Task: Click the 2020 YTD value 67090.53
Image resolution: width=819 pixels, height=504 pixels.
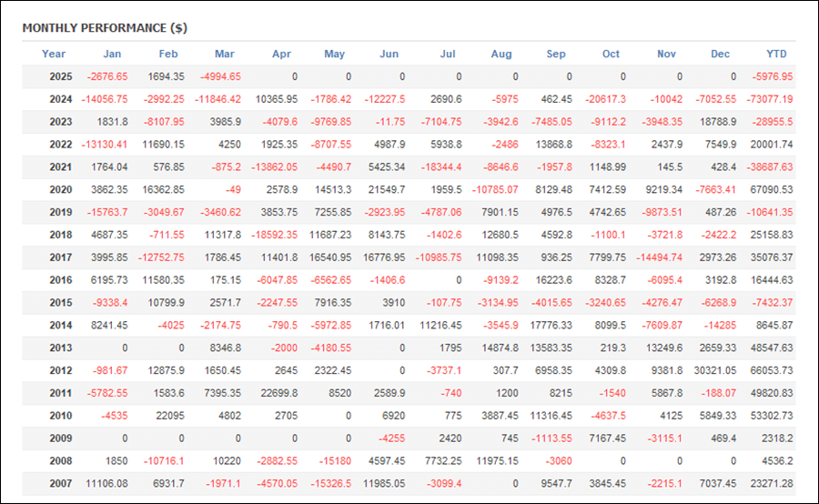Action: [x=772, y=189]
